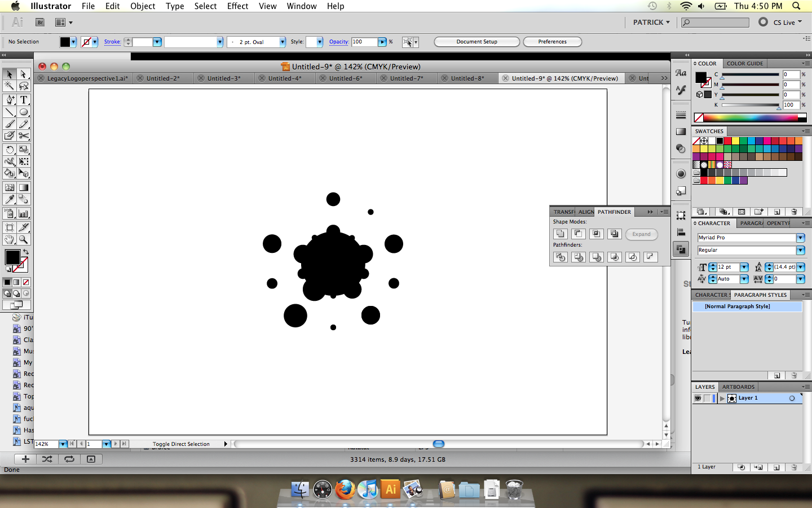Activate the Type tool

click(x=23, y=99)
